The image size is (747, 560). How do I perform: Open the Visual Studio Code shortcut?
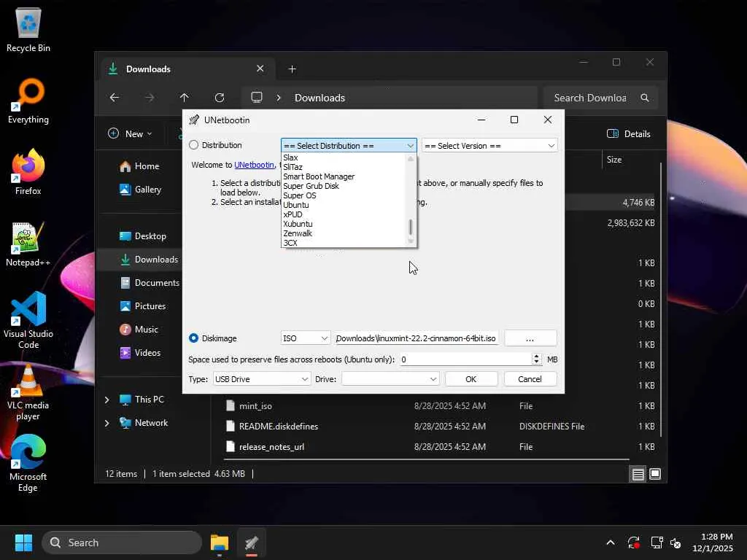click(28, 320)
